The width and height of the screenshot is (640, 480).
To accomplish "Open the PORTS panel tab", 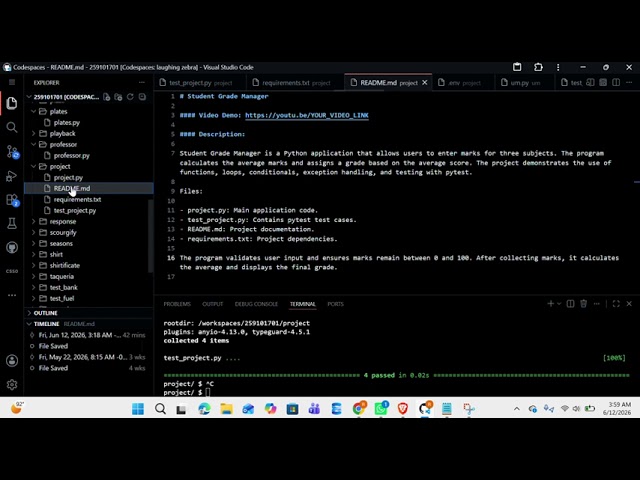I will [336, 304].
